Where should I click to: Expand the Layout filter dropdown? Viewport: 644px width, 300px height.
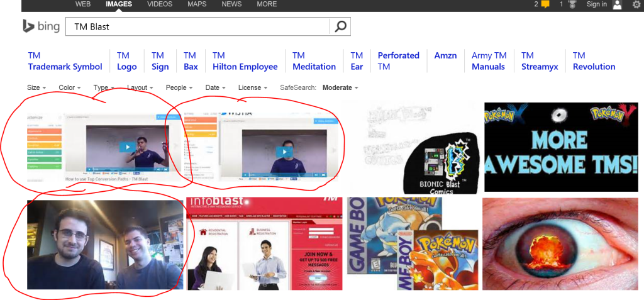[140, 87]
